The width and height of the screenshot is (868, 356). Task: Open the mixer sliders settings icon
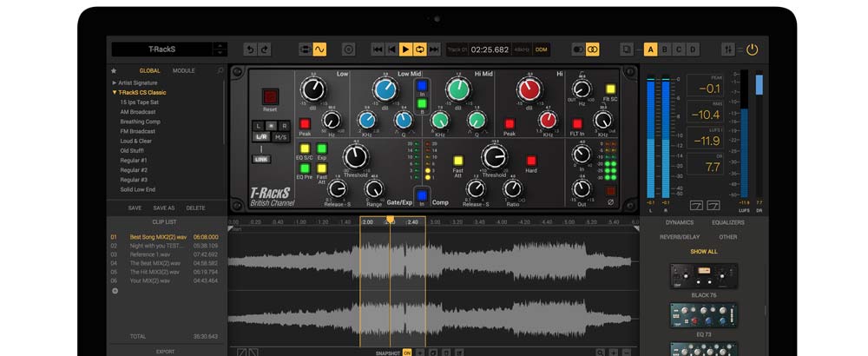pos(728,49)
